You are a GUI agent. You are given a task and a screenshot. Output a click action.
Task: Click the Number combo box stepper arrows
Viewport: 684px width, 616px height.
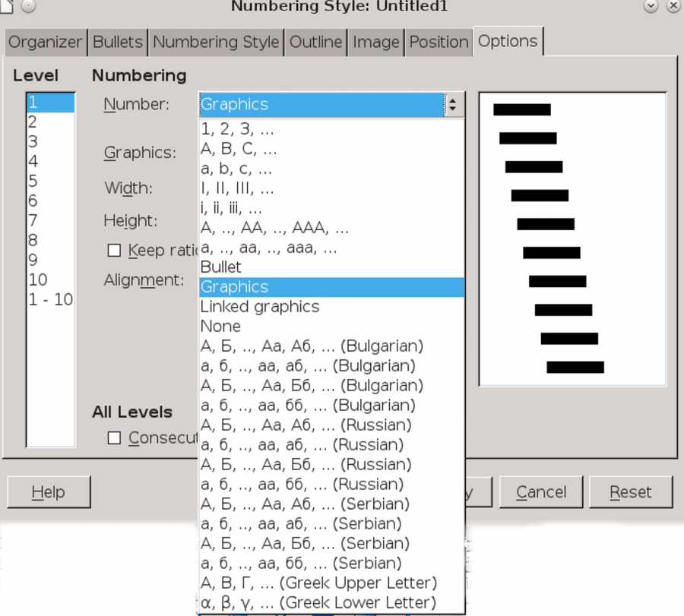pos(454,105)
